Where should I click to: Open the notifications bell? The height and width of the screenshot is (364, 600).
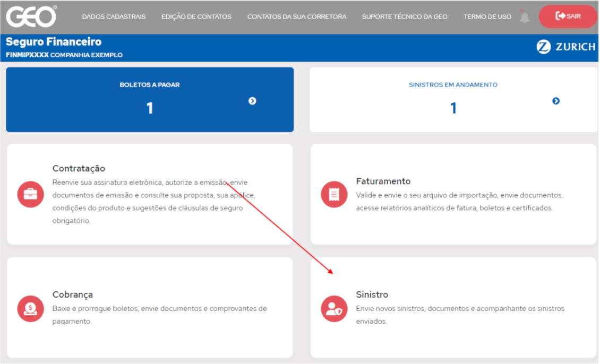525,17
